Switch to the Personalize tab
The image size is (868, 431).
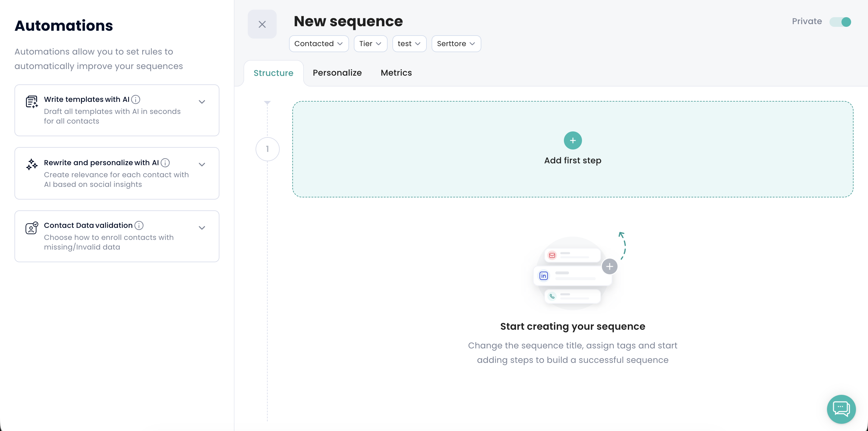click(x=337, y=73)
